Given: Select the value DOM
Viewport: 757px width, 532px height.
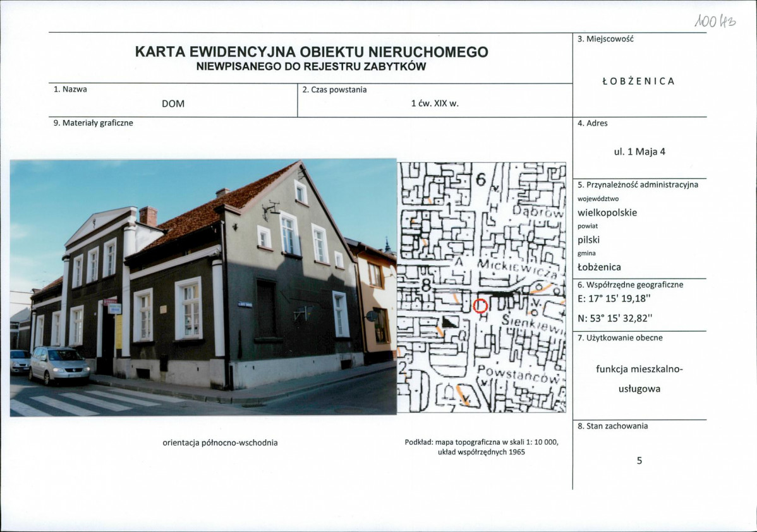Looking at the screenshot, I should click(172, 103).
